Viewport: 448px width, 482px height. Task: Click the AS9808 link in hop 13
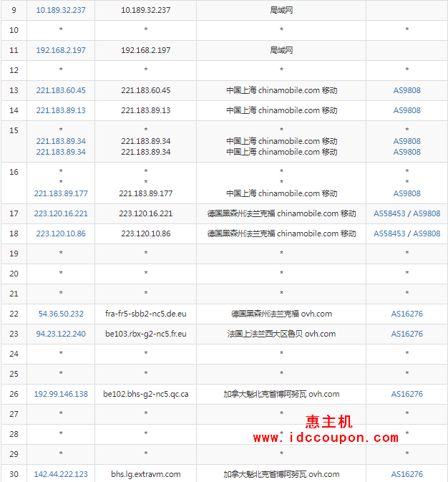[406, 91]
